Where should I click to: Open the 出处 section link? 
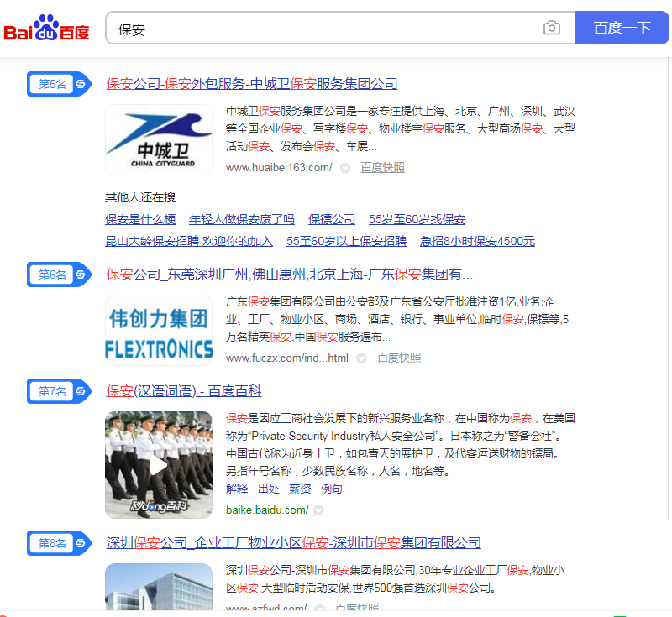pyautogui.click(x=269, y=489)
